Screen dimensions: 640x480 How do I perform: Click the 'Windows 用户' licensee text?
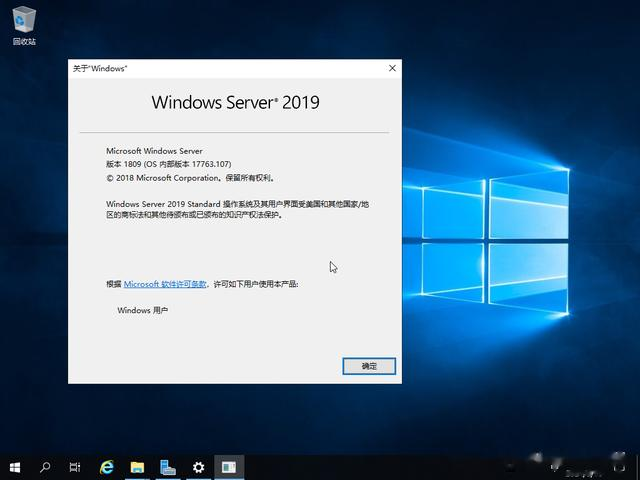pyautogui.click(x=142, y=310)
